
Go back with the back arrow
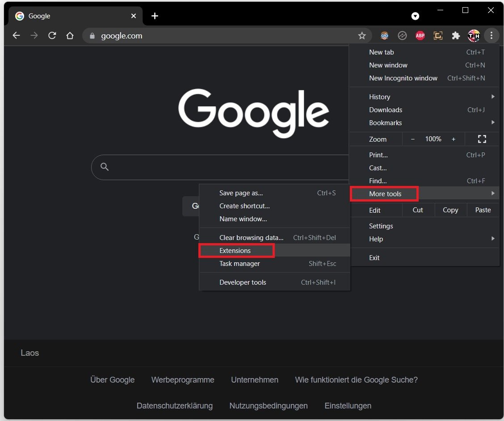click(x=17, y=36)
